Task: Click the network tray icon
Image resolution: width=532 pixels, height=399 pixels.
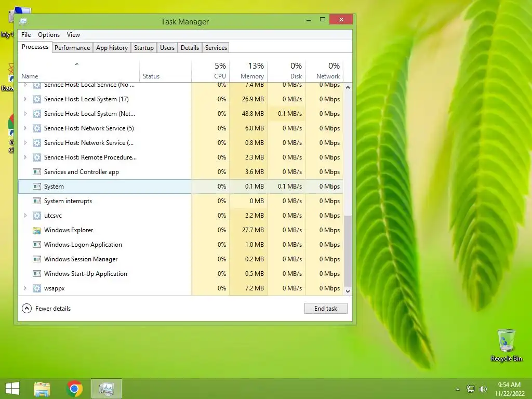Action: point(471,389)
